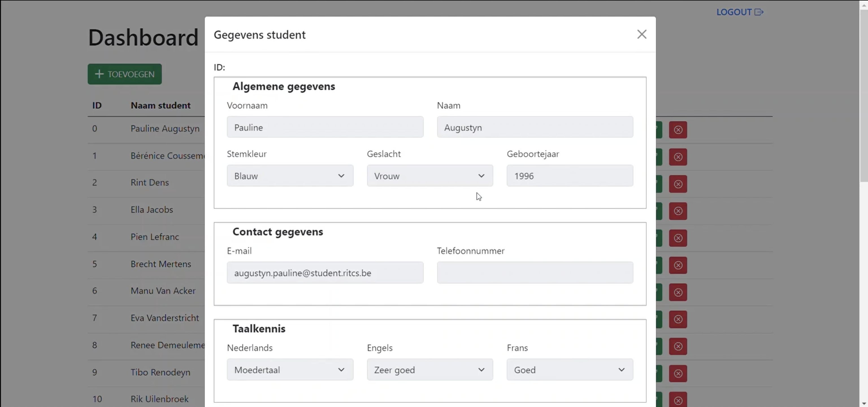Open the Geslacht dropdown showing Vrouw
Screen dimensions: 868x407
click(429, 176)
